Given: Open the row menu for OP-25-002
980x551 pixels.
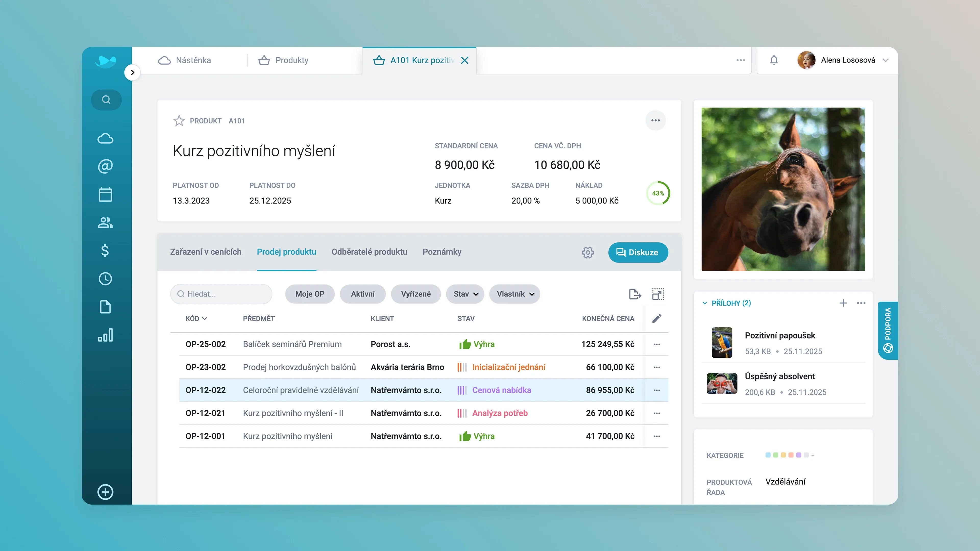Looking at the screenshot, I should 657,344.
